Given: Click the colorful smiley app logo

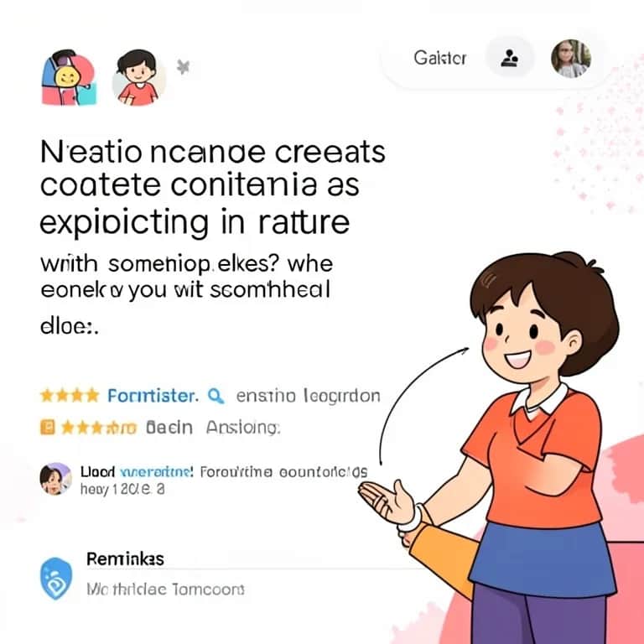Looking at the screenshot, I should (x=69, y=78).
